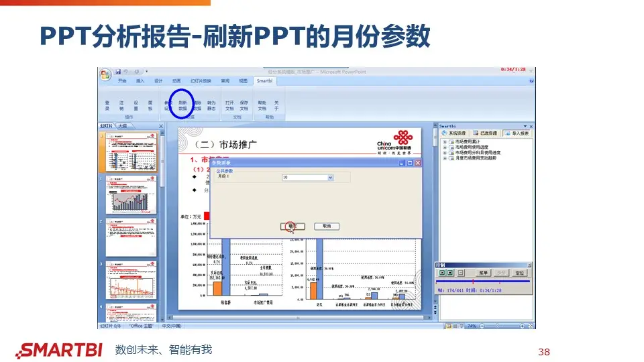Click the zoom out minus button
The image size is (644, 362).
click(482, 326)
